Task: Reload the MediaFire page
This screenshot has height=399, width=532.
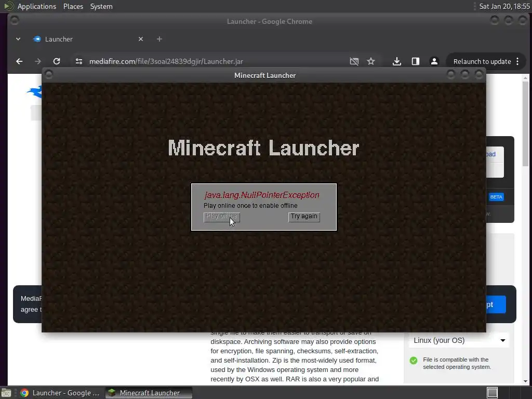Action: point(57,61)
